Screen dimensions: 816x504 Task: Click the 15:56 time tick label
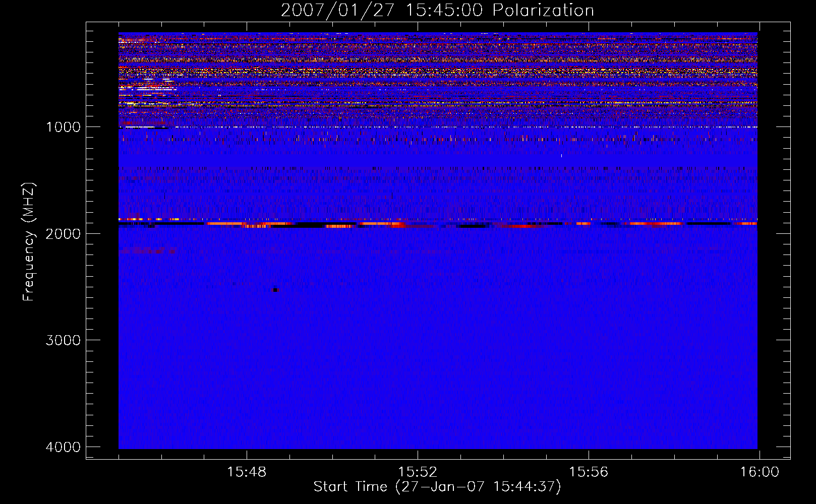(x=589, y=472)
